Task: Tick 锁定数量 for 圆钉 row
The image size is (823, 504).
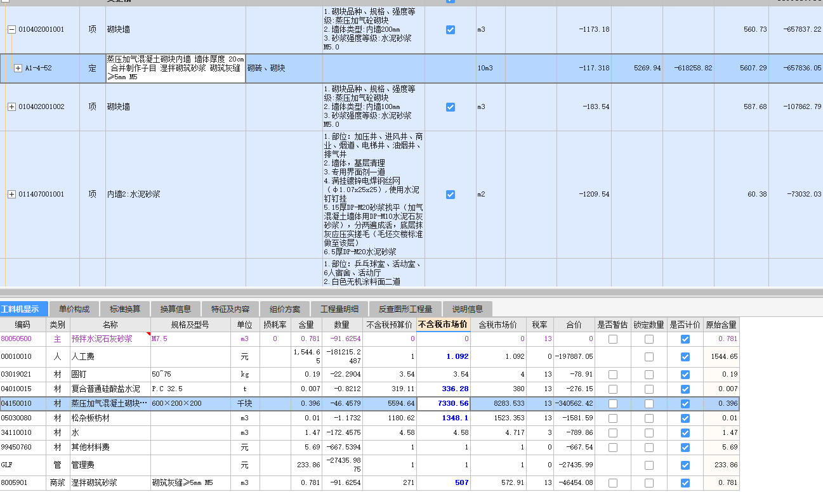Action: (649, 375)
